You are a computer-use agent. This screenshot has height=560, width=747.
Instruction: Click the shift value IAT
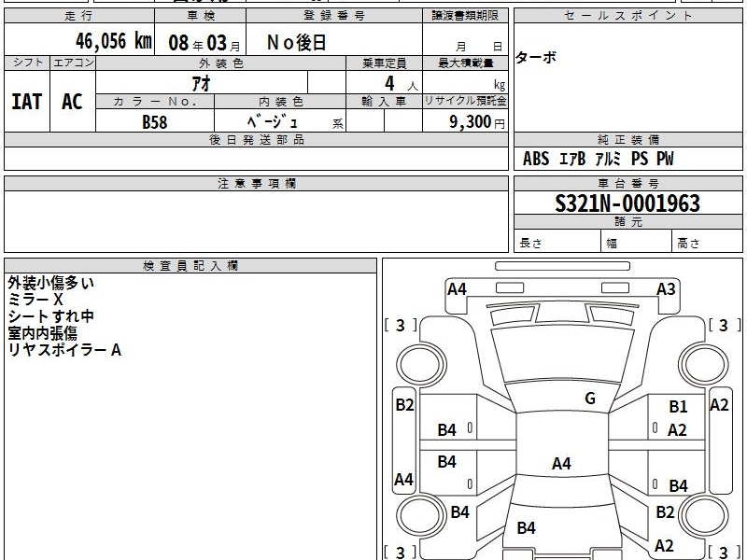point(27,102)
